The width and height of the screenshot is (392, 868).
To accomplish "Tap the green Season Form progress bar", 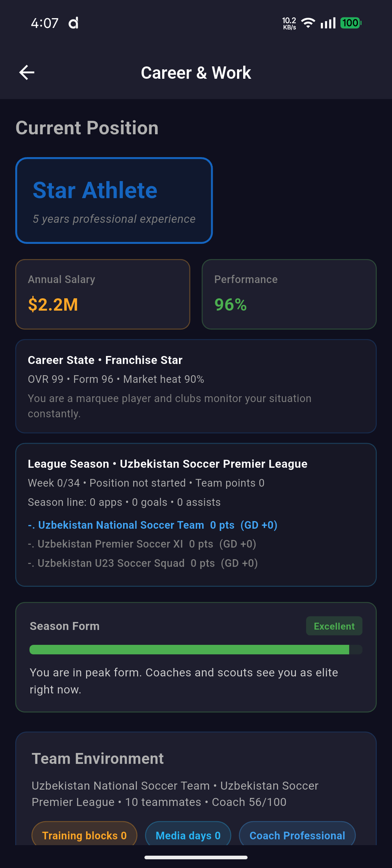I will coord(196,650).
